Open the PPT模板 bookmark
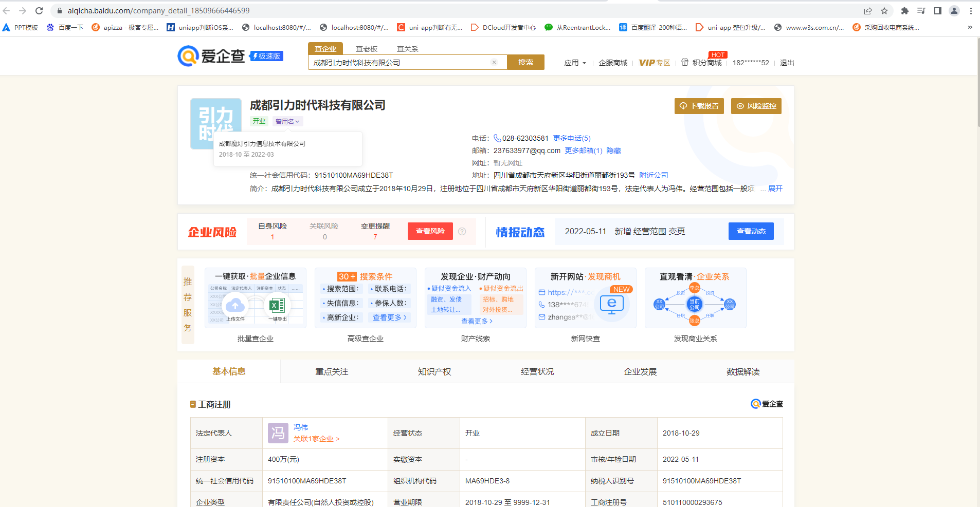The width and height of the screenshot is (980, 507). pyautogui.click(x=21, y=27)
